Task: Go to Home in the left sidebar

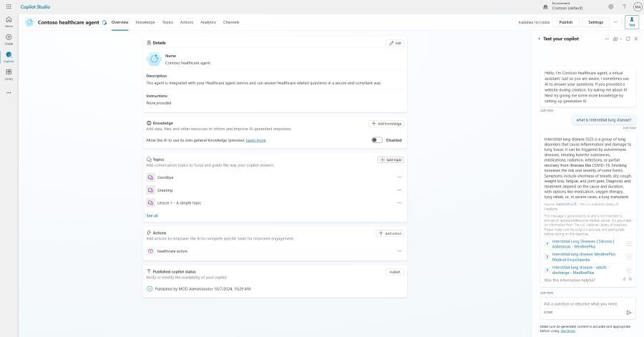Action: coord(9,22)
